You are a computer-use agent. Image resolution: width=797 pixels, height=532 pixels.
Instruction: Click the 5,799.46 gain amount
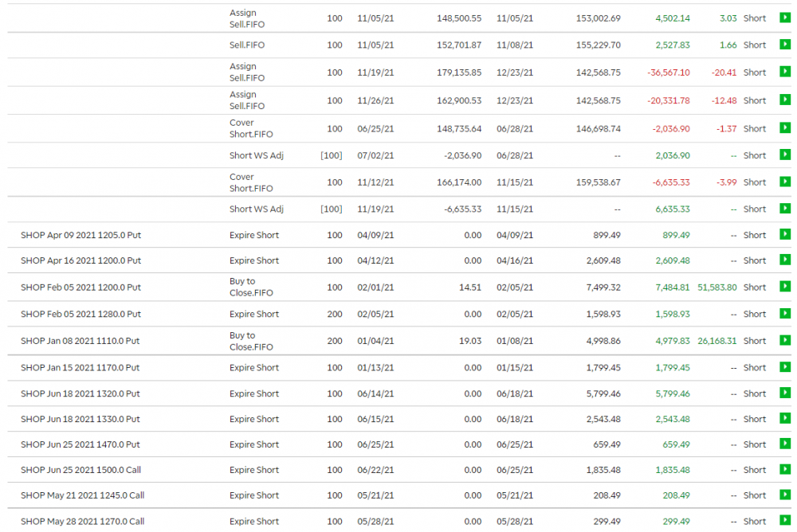coord(673,393)
